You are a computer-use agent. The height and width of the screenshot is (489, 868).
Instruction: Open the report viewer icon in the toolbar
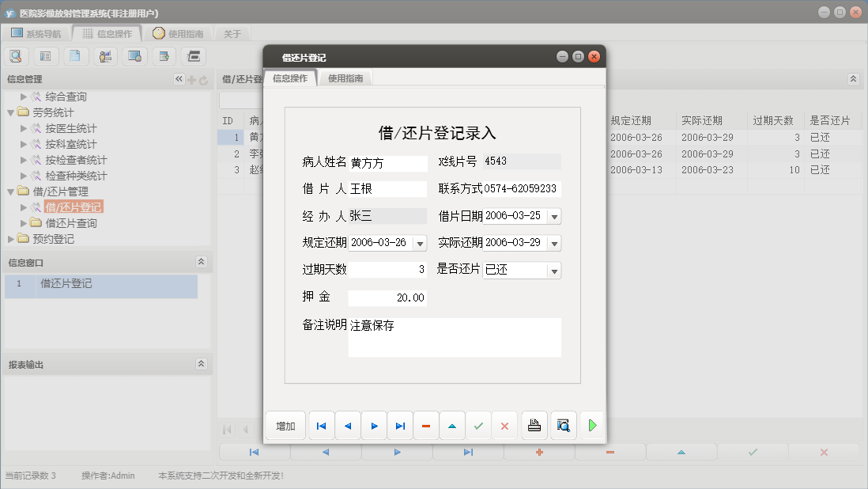194,56
